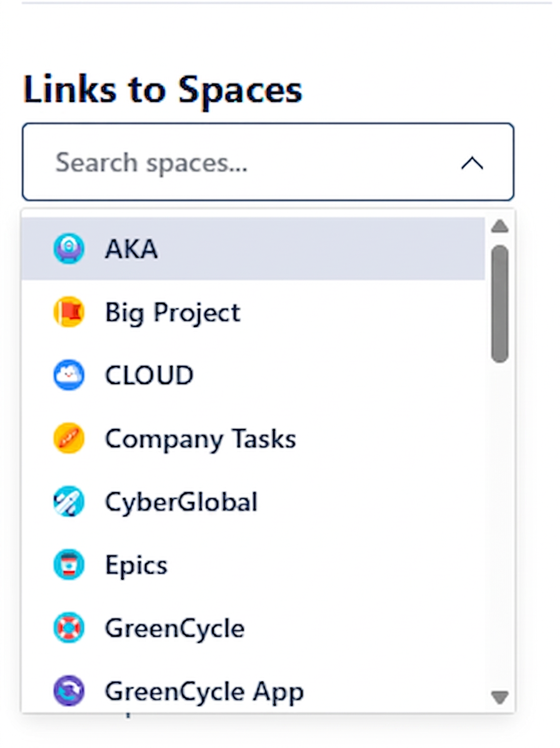Screen dimensions: 560x748
Task: Click the AKA space avatar icon
Action: pyautogui.click(x=69, y=248)
